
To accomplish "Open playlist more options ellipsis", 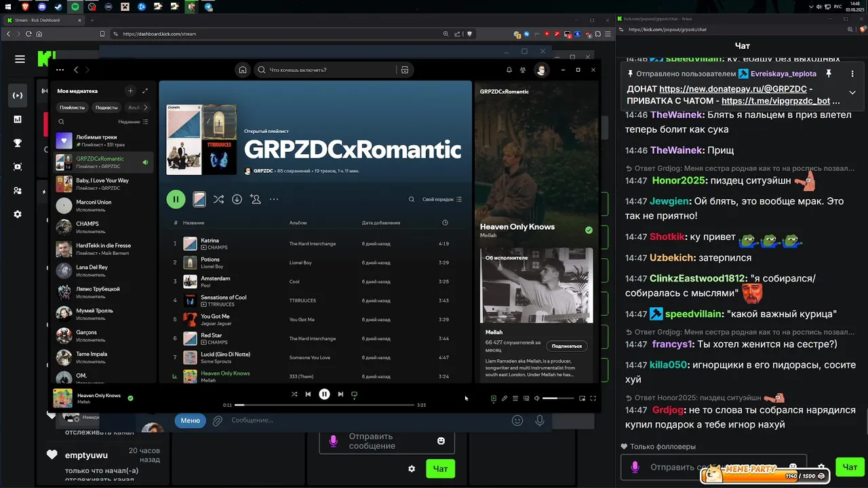I will click(x=274, y=199).
